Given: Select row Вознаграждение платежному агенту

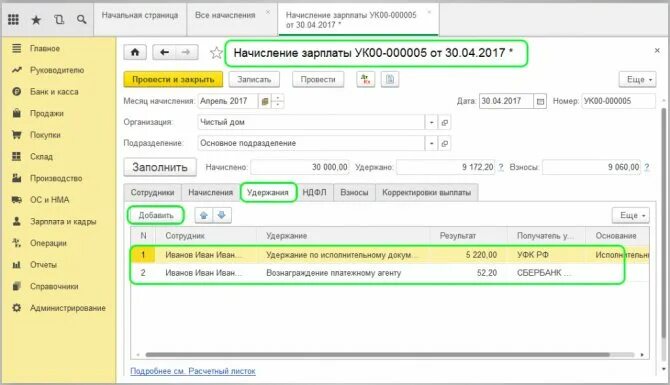Looking at the screenshot, I should point(390,273).
